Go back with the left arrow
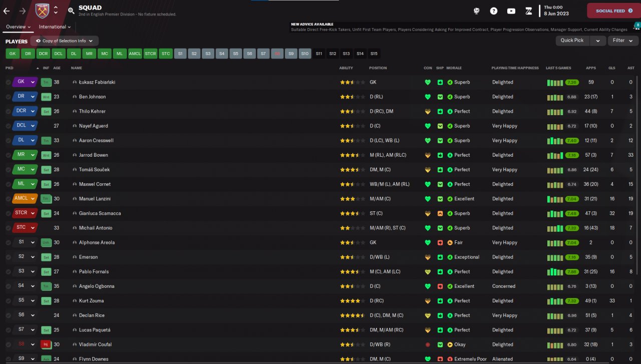The height and width of the screenshot is (364, 641). [x=7, y=11]
